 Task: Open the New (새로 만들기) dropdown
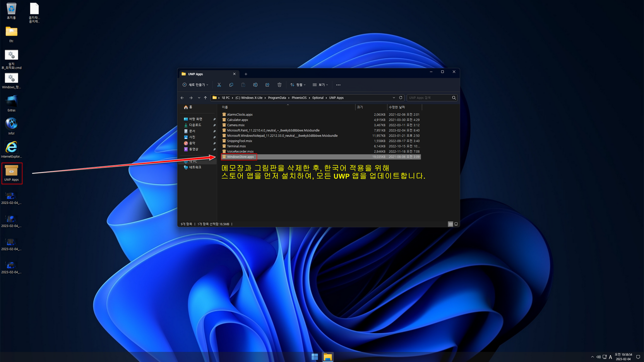pos(195,85)
